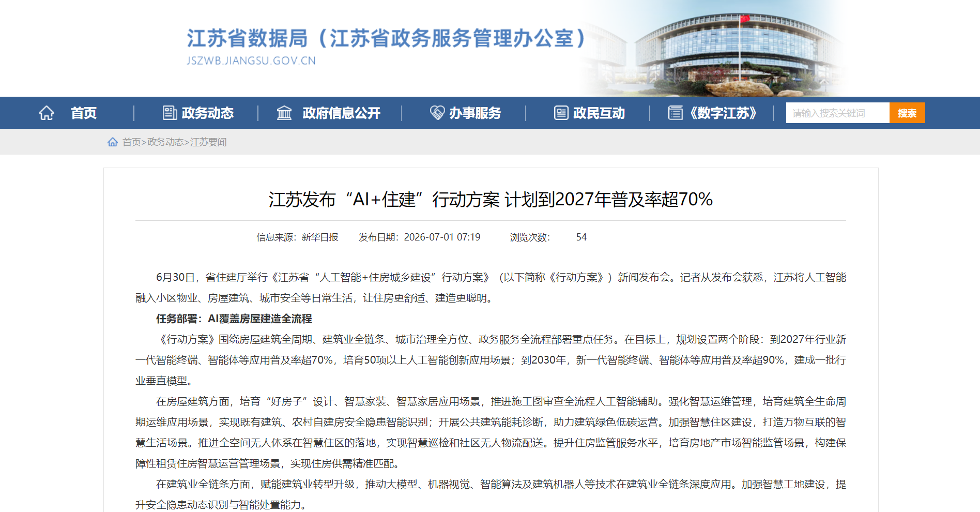980x512 pixels.
Task: Open the 首页 menu item
Action: click(84, 113)
